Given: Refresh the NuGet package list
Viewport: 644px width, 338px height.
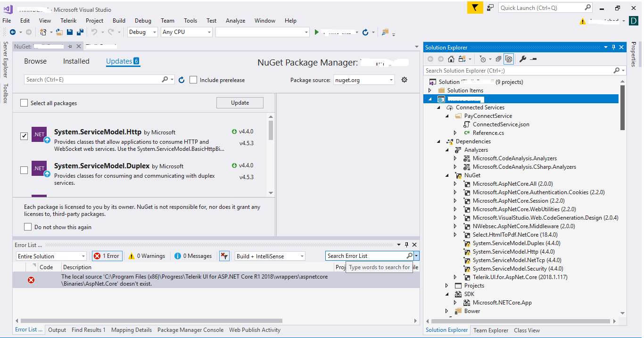Looking at the screenshot, I should (182, 80).
